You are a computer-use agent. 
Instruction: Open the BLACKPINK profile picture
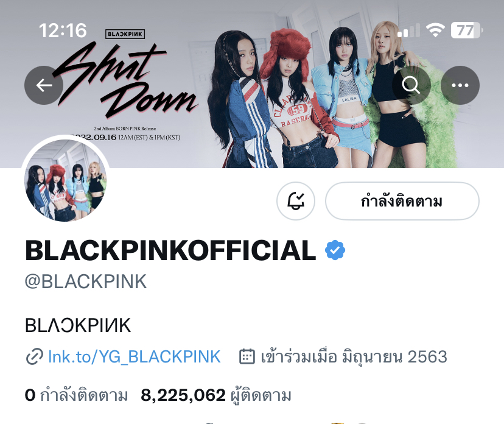[x=66, y=180]
